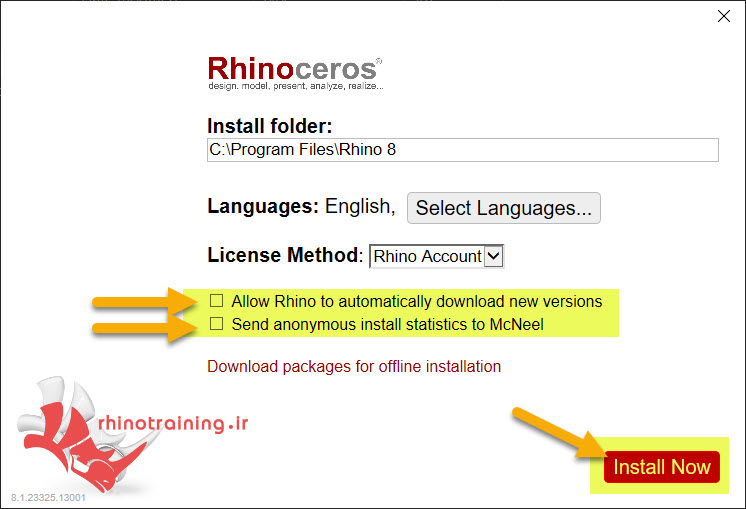746x509 pixels.
Task: Open the License Method dropdown
Action: [436, 256]
